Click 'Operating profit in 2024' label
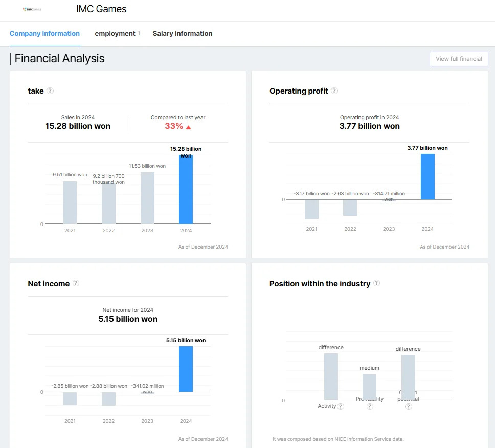This screenshot has width=495, height=448. click(x=369, y=117)
